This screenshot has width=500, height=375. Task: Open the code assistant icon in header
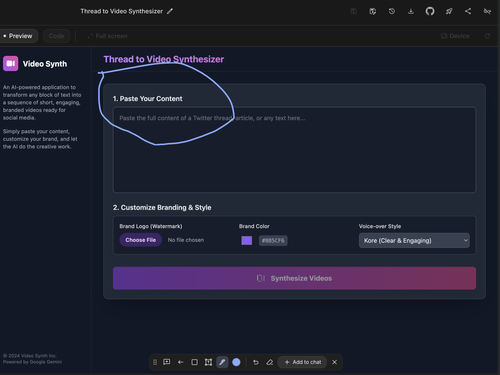point(373,11)
